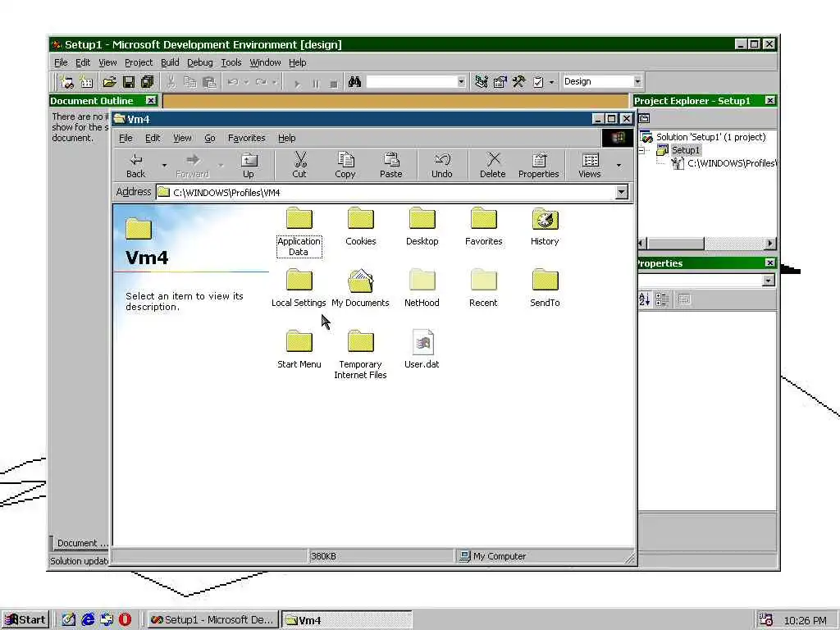Image resolution: width=840 pixels, height=630 pixels.
Task: Click Save All icon in toolbar
Action: 147,82
